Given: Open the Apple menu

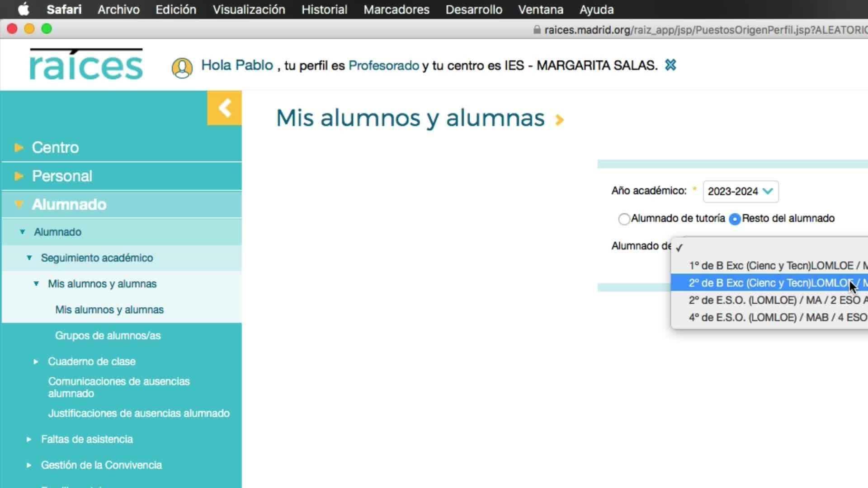Looking at the screenshot, I should point(24,9).
